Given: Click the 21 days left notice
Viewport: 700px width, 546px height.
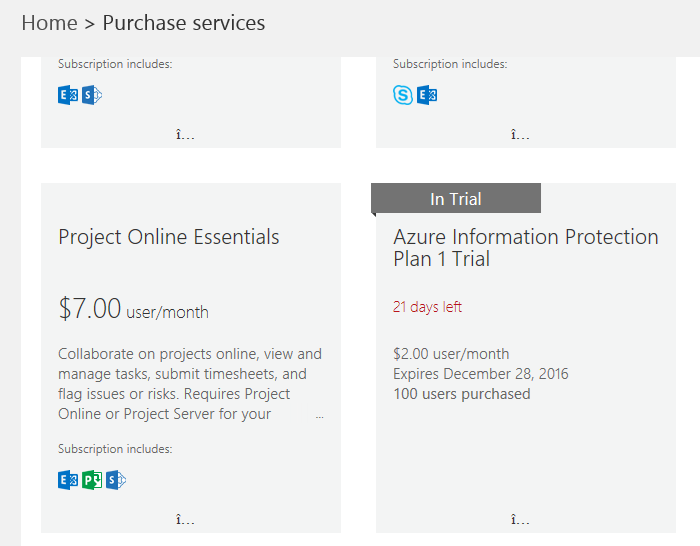Looking at the screenshot, I should click(427, 307).
